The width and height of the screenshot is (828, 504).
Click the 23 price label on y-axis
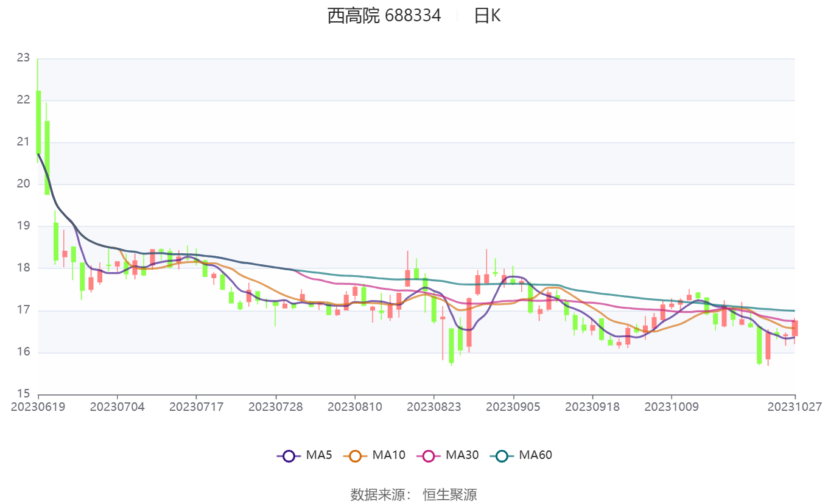23,58
